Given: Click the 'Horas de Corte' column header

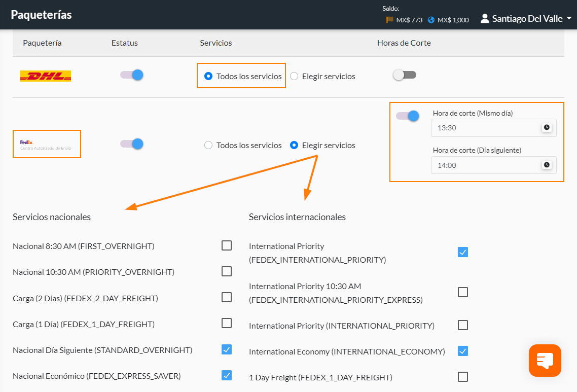Looking at the screenshot, I should [404, 43].
